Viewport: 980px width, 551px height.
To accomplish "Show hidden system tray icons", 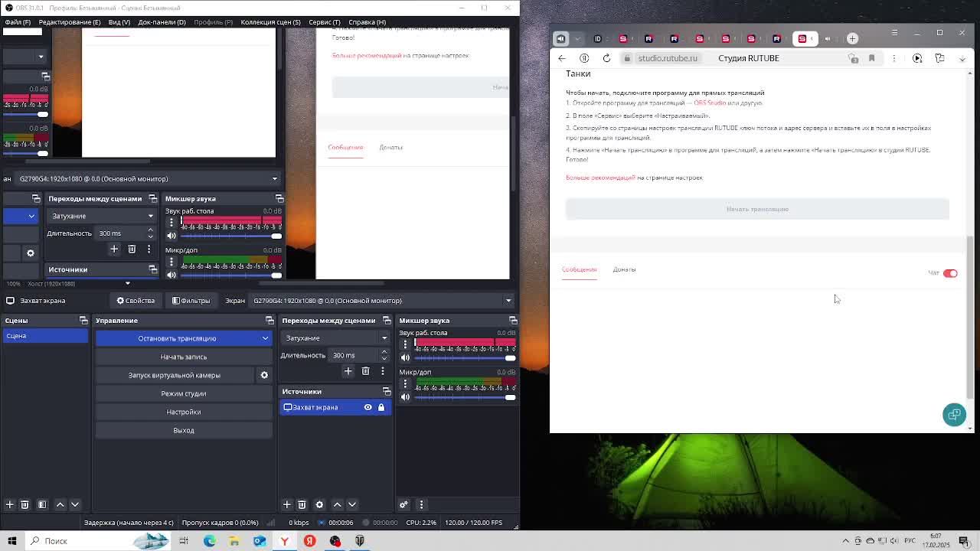I will (846, 541).
